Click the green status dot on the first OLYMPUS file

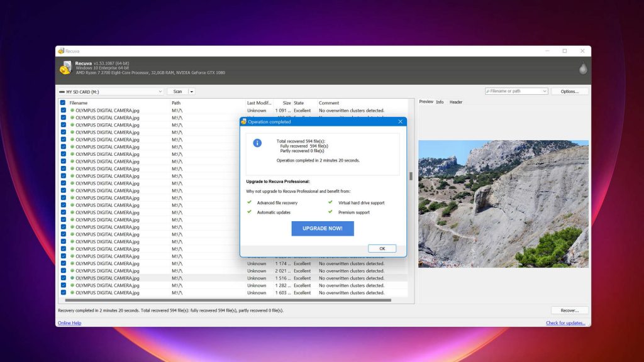[x=72, y=110]
